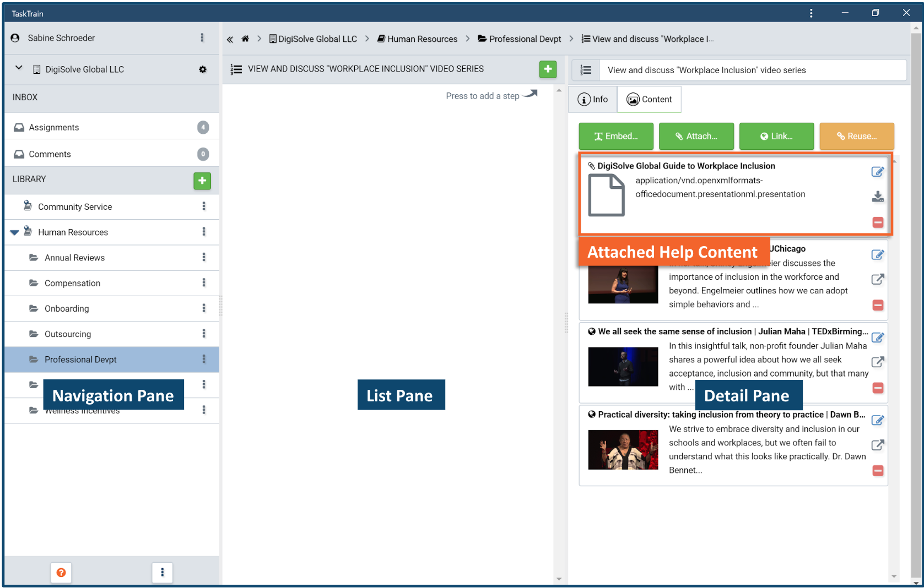This screenshot has height=588, width=924.
Task: Click the Embed... button
Action: [x=616, y=136]
